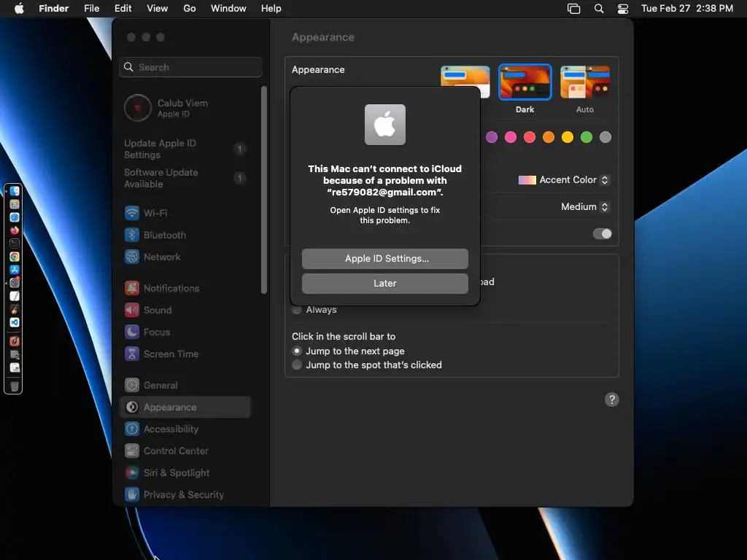This screenshot has width=747, height=560.
Task: Open System Settings from the Dock
Action: (x=15, y=283)
